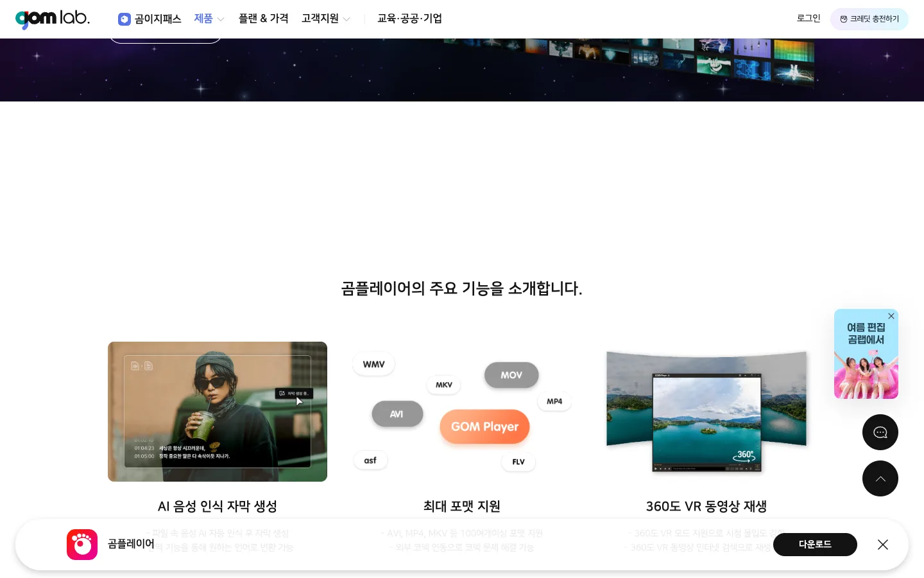Click the credit icon in 크레딧 충전하기

[x=844, y=19]
